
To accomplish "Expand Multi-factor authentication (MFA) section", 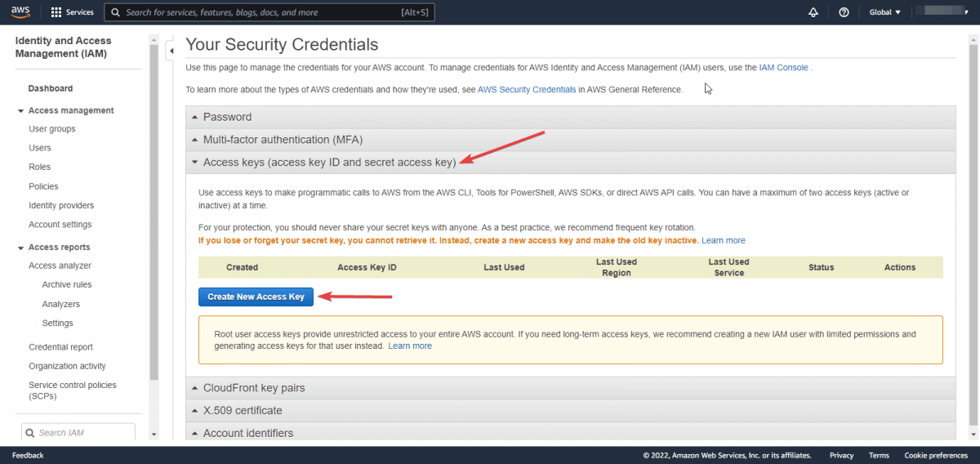I will point(570,140).
